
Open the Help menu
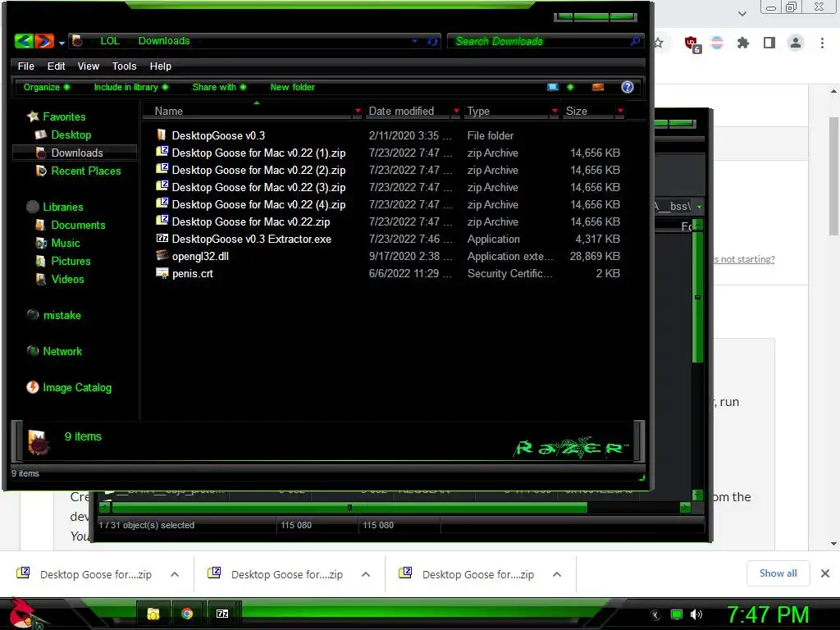161,66
